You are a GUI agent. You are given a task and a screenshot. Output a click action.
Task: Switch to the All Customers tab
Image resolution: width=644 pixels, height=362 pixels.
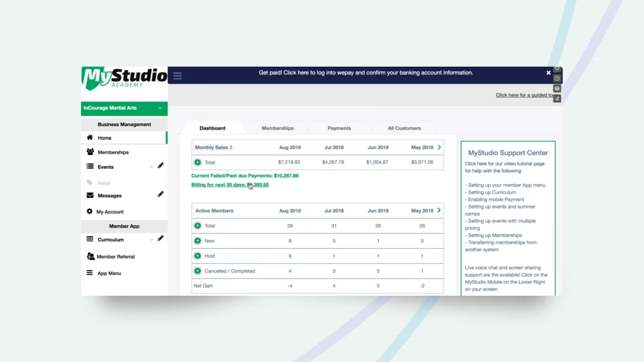coord(404,128)
